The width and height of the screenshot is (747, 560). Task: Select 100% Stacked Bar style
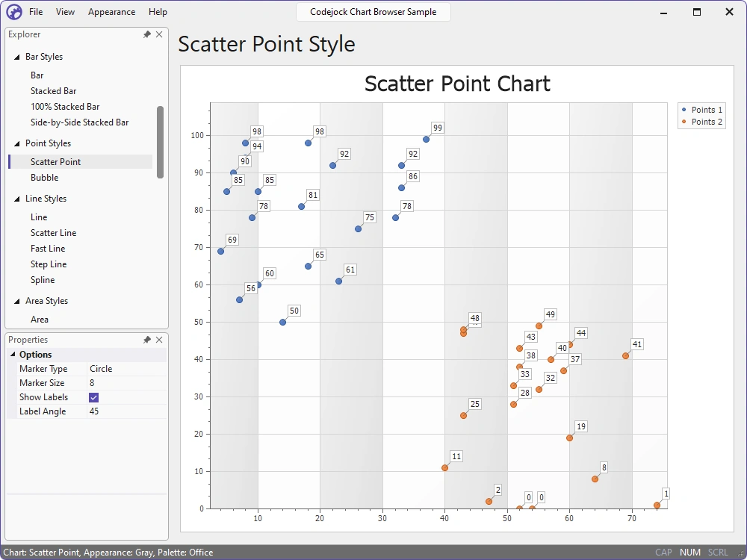tap(65, 107)
